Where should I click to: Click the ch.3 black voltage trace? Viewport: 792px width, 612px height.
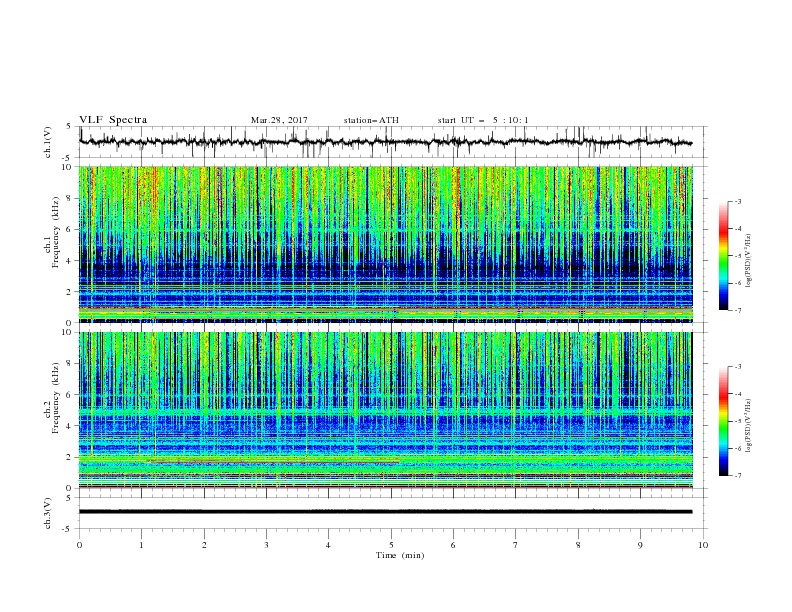(385, 512)
